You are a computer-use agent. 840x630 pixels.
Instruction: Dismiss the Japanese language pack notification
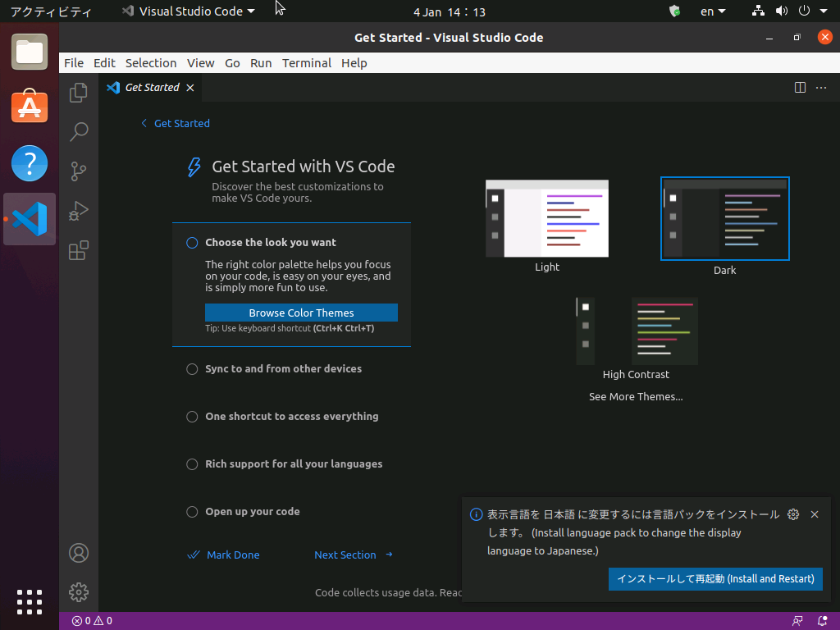pyautogui.click(x=815, y=514)
